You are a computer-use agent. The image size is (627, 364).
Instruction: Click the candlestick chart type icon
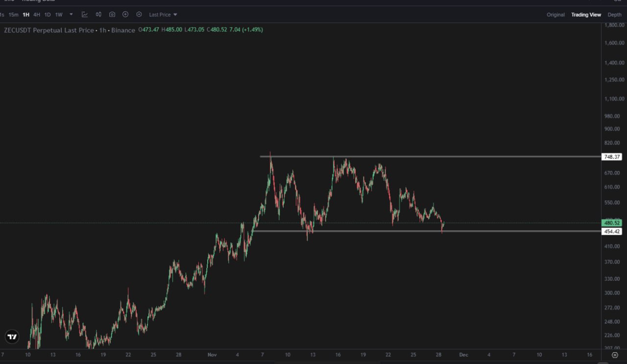pyautogui.click(x=98, y=15)
